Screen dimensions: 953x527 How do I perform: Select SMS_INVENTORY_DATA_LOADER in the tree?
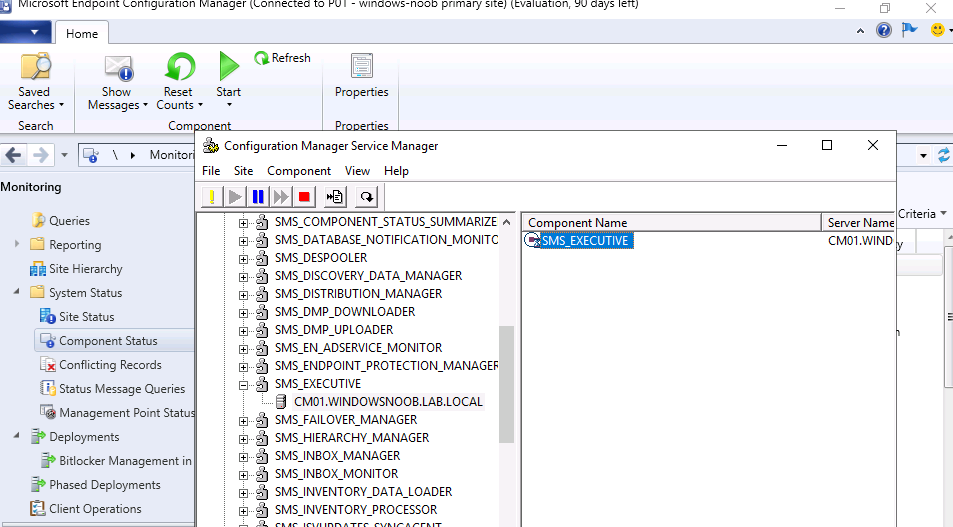(363, 492)
